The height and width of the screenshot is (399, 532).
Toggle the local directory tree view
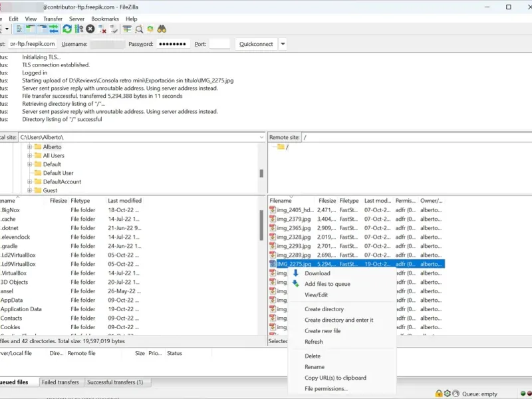(31, 29)
